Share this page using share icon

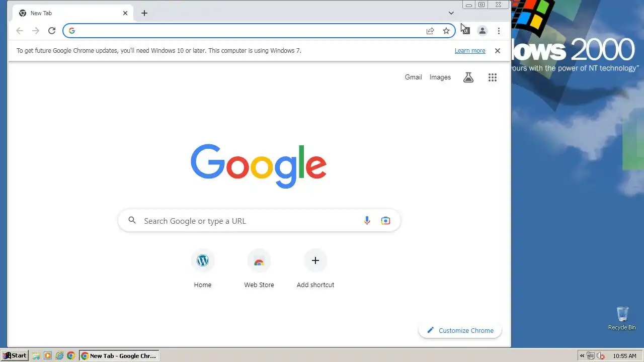430,31
